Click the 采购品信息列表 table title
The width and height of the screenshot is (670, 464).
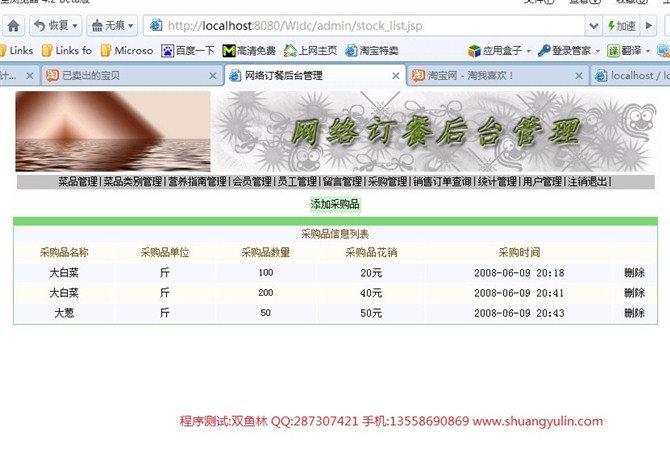335,234
